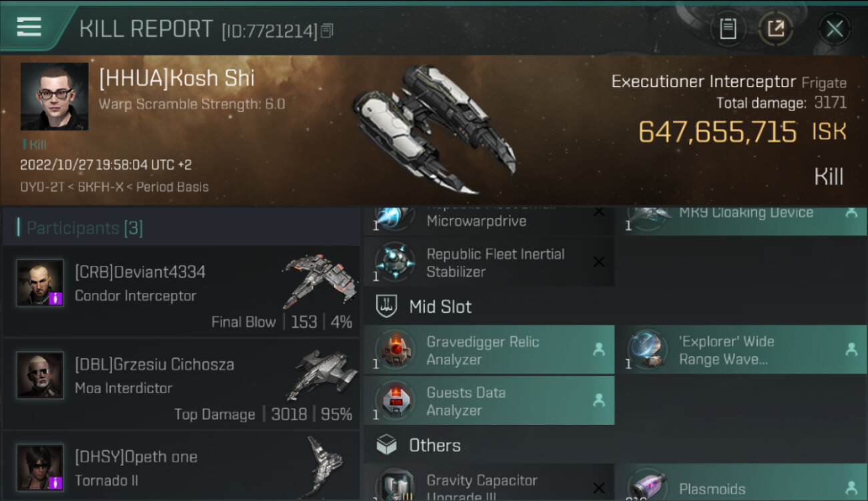Copy the kill report ID
The height and width of the screenshot is (501, 868).
click(x=327, y=31)
